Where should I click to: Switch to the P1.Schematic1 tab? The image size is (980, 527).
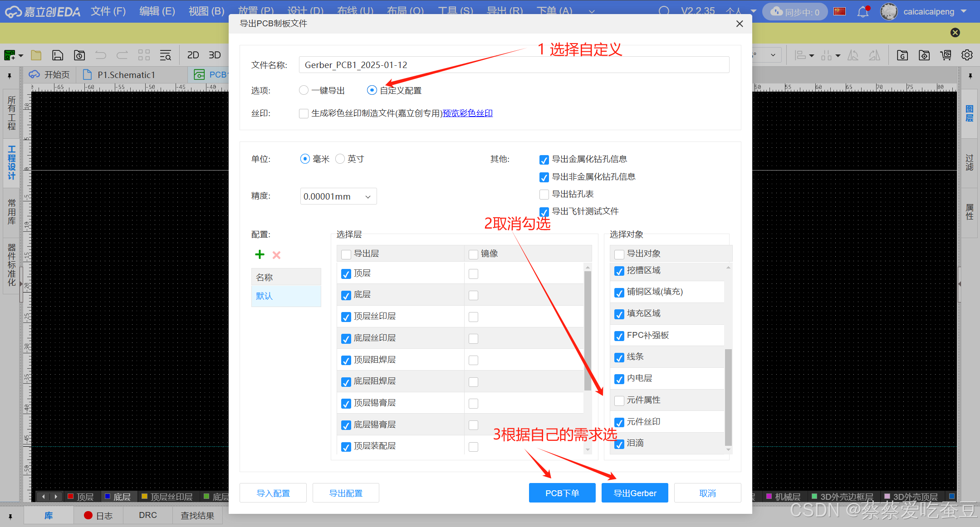[x=126, y=75]
